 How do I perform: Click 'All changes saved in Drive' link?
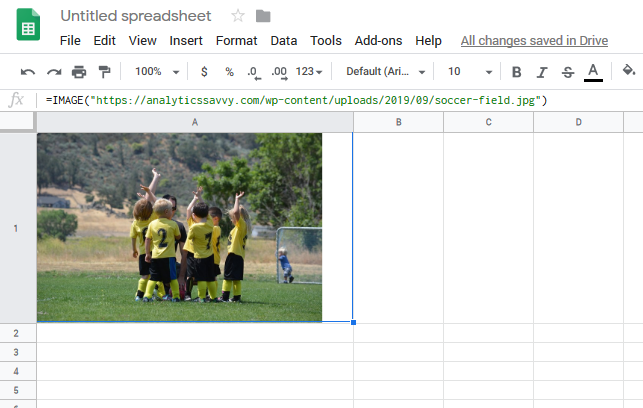(x=536, y=41)
